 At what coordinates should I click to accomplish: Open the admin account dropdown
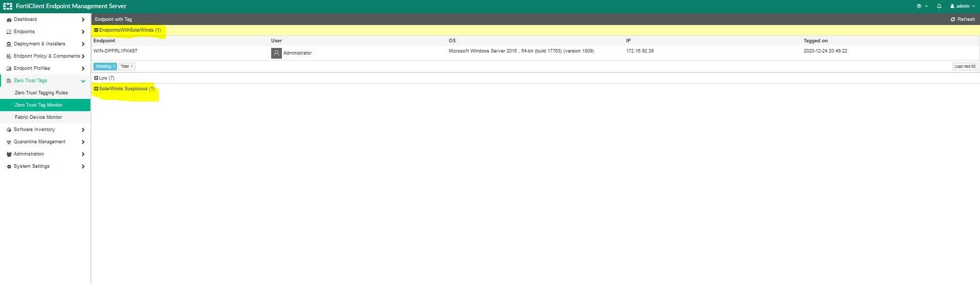pos(963,6)
